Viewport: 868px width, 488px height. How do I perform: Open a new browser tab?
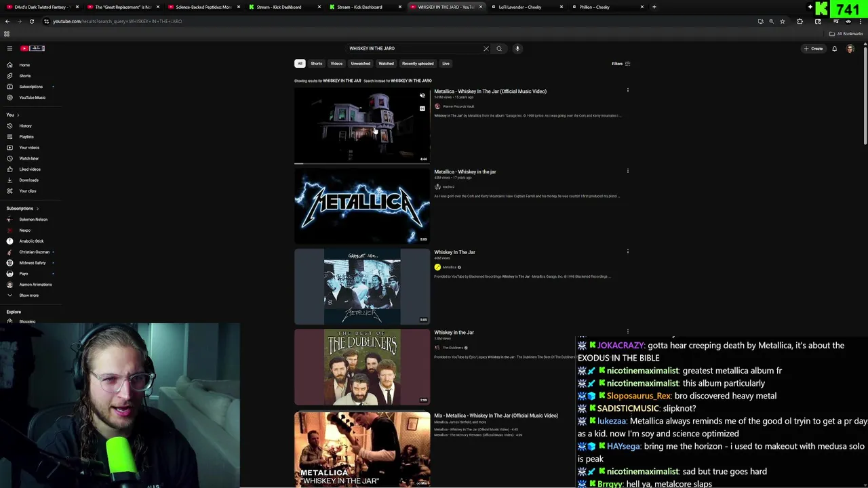point(654,7)
